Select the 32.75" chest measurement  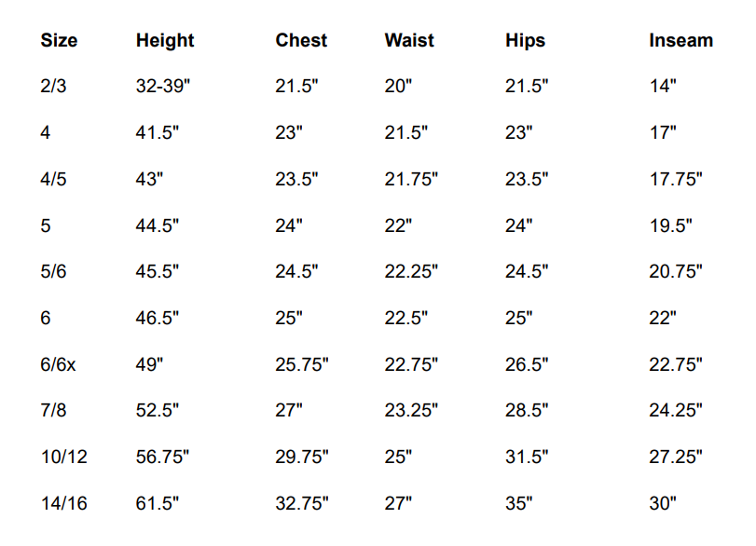pos(302,503)
